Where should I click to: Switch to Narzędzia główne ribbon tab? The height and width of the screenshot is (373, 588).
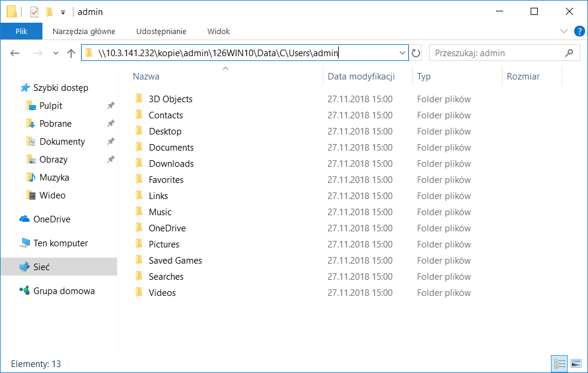(x=84, y=31)
